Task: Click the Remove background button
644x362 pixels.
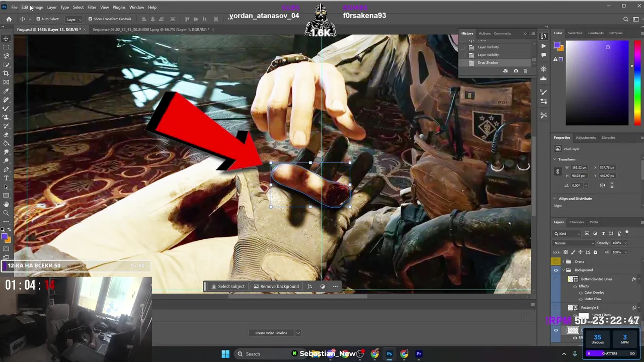Action: pos(276,287)
